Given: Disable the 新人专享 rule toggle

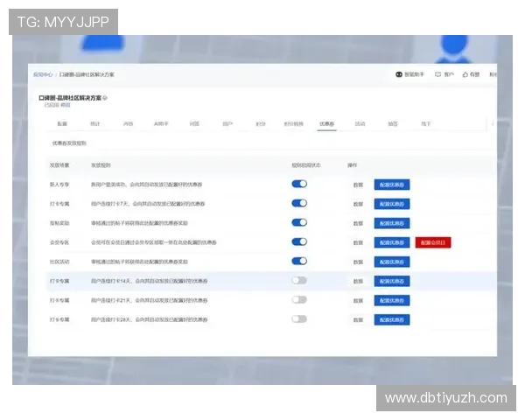Looking at the screenshot, I should [299, 184].
